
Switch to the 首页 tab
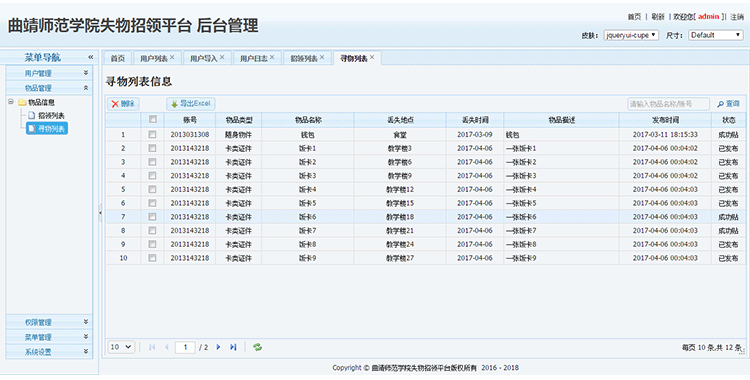coord(118,58)
